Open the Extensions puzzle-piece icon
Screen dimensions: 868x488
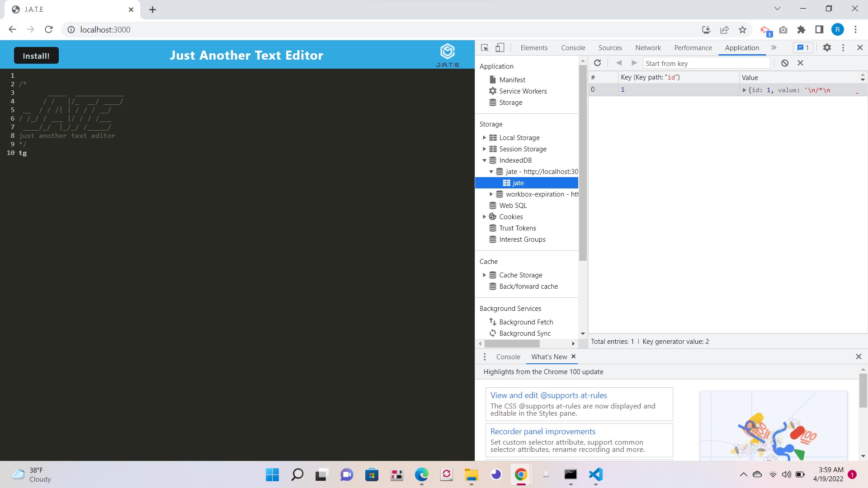coord(801,29)
